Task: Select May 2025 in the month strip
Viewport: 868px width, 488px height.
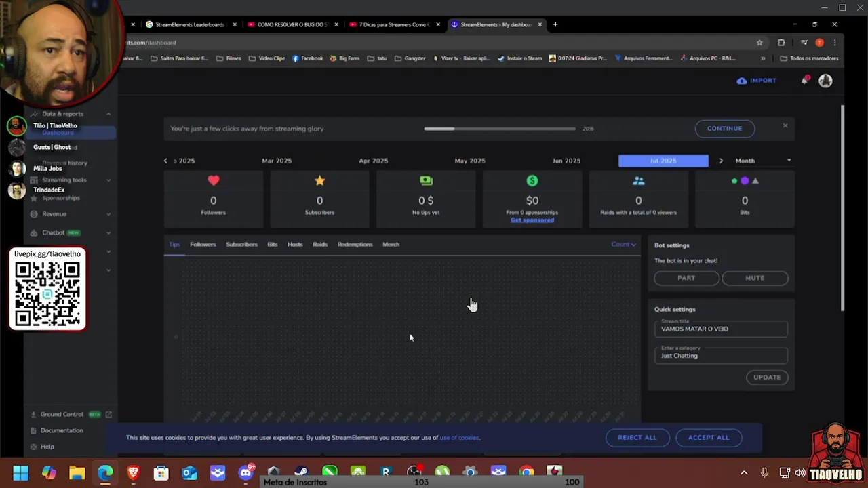Action: click(470, 161)
